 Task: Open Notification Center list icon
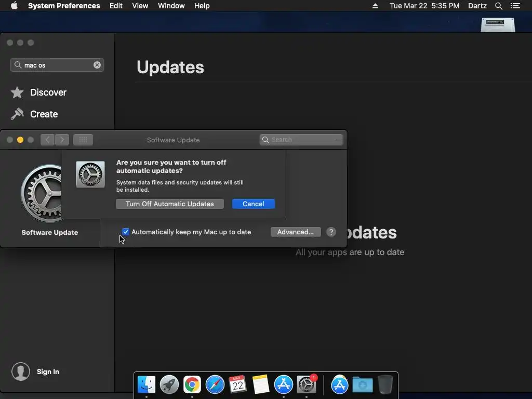click(x=515, y=6)
